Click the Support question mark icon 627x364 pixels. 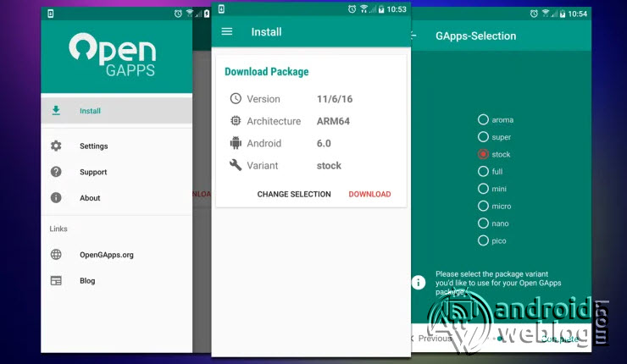tap(56, 172)
